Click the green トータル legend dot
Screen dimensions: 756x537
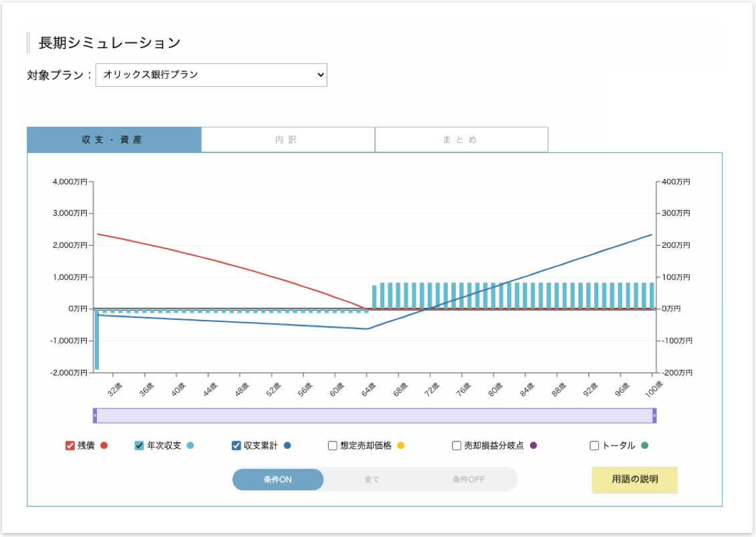(x=644, y=445)
